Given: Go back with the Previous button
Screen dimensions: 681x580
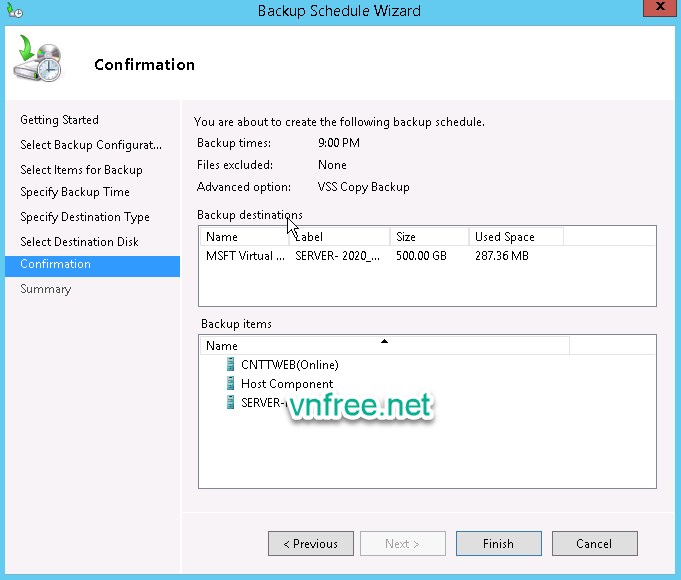Looking at the screenshot, I should click(x=311, y=544).
